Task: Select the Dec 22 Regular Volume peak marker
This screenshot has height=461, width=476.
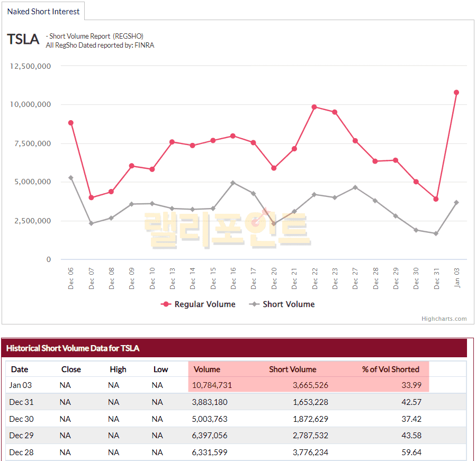Action: pos(315,107)
